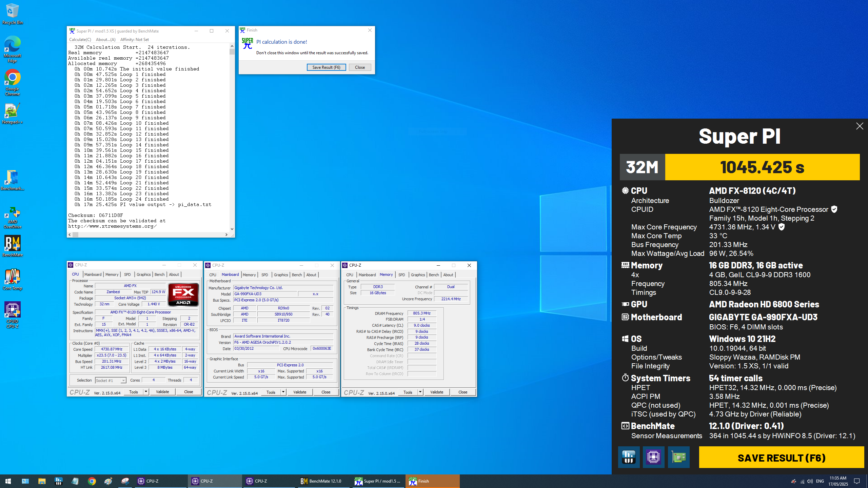The width and height of the screenshot is (868, 488).
Task: Open the notification center icon
Action: 857,481
